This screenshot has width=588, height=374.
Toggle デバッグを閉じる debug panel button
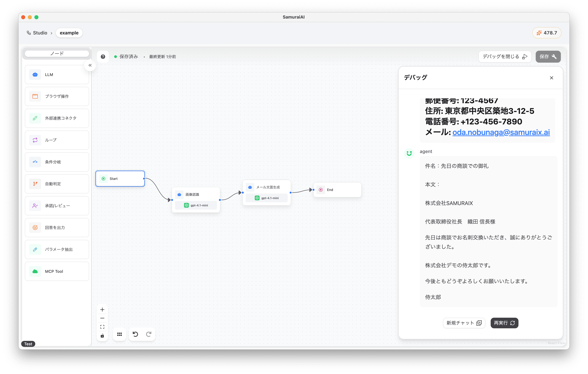coord(505,57)
